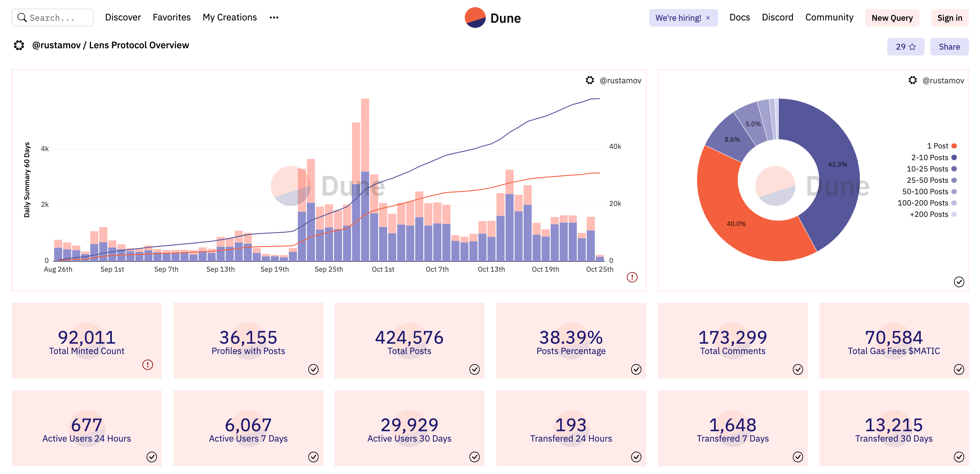Open the Discord link
This screenshot has width=980, height=474.
tap(777, 18)
